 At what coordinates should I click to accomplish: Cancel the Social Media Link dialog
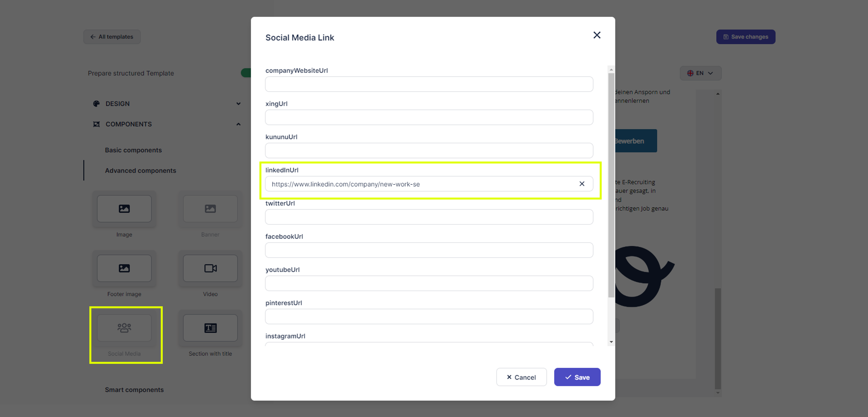tap(521, 377)
